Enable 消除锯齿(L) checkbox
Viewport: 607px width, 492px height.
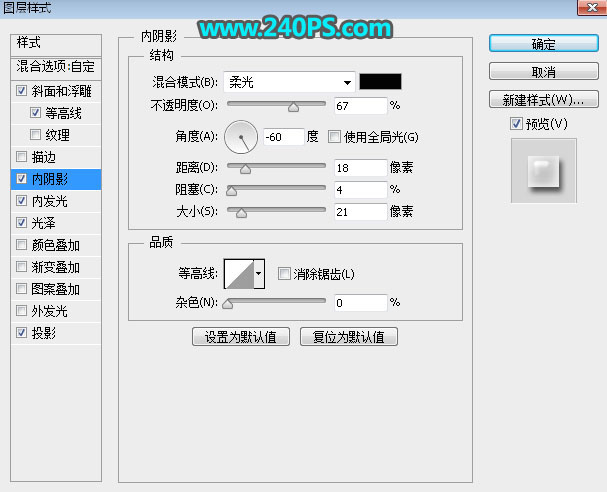(284, 274)
